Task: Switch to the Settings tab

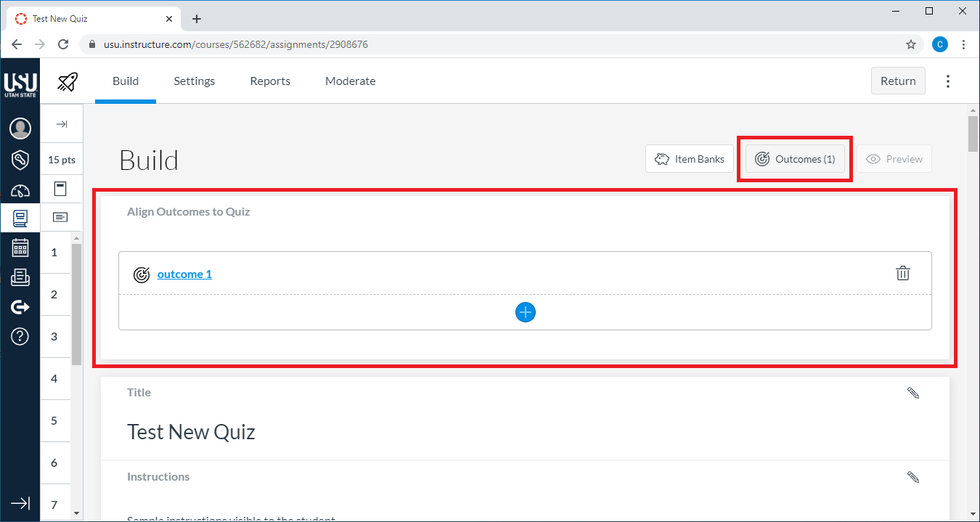Action: 194,81
